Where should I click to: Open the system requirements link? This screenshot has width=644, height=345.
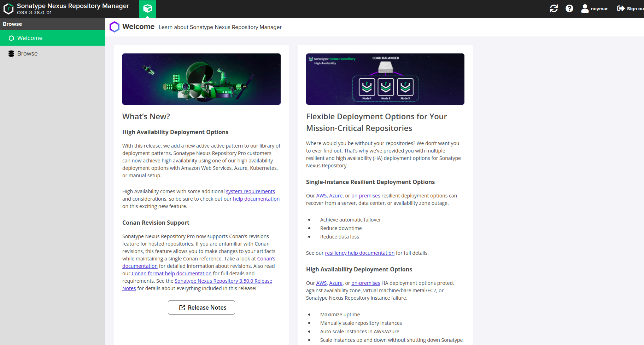[250, 191]
